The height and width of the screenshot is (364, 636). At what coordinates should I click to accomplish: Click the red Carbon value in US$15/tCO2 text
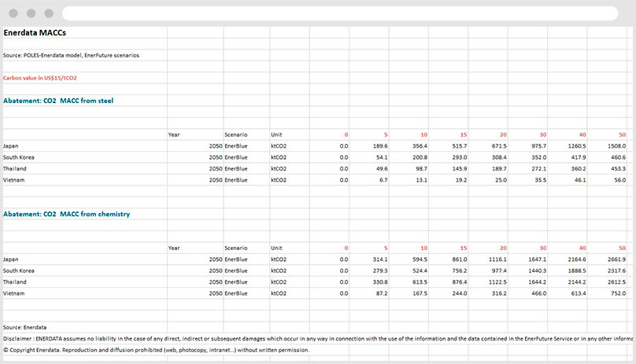click(39, 78)
